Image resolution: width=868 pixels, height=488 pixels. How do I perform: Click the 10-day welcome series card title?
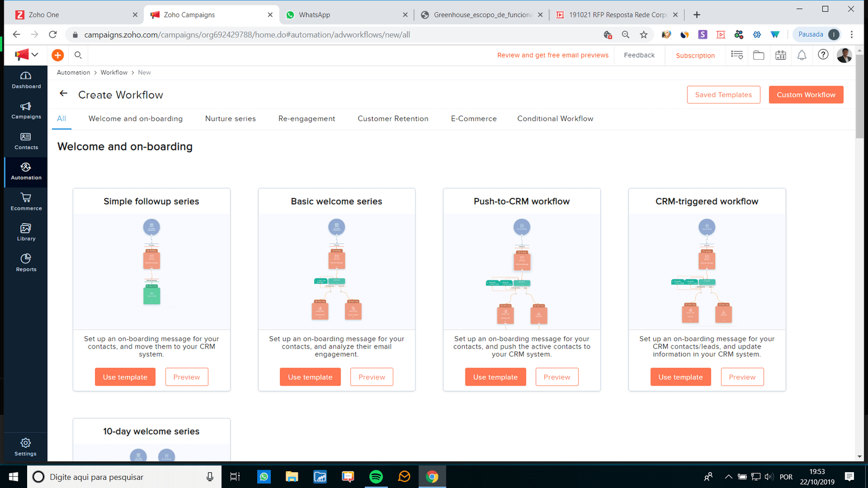[x=151, y=432]
